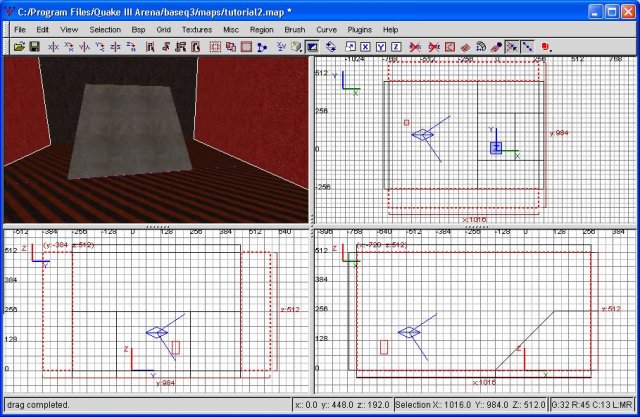The image size is (640, 417).
Task: Click the blue Z entity box in XY view
Action: click(x=496, y=148)
